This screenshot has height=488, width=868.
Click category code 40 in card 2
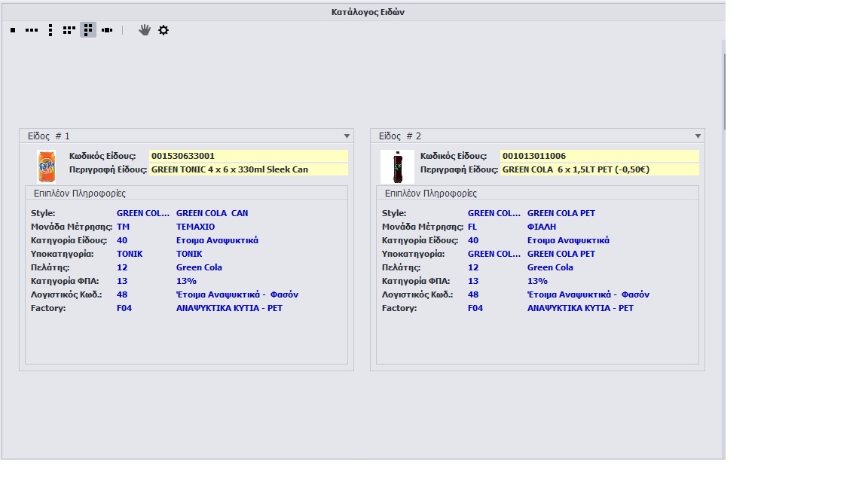point(472,240)
